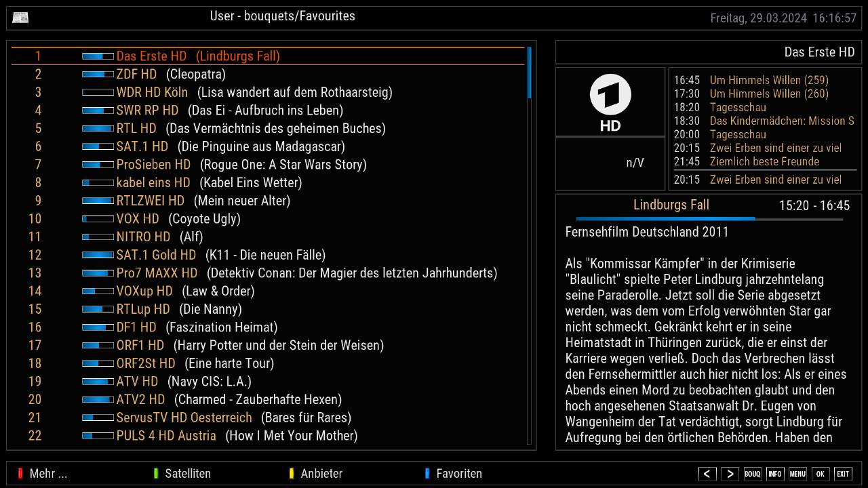The image size is (868, 488).
Task: Click the Lindburgs Fall progress bar
Action: point(709,219)
